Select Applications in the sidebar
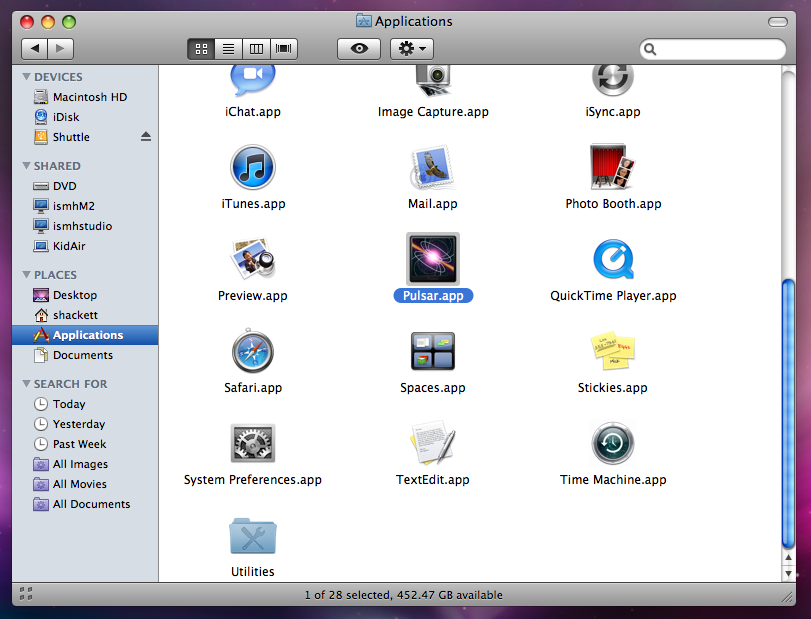811x619 pixels. 85,335
